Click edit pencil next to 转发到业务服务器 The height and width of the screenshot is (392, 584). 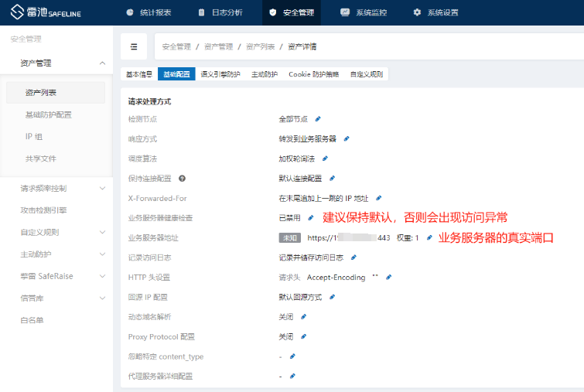(x=347, y=139)
